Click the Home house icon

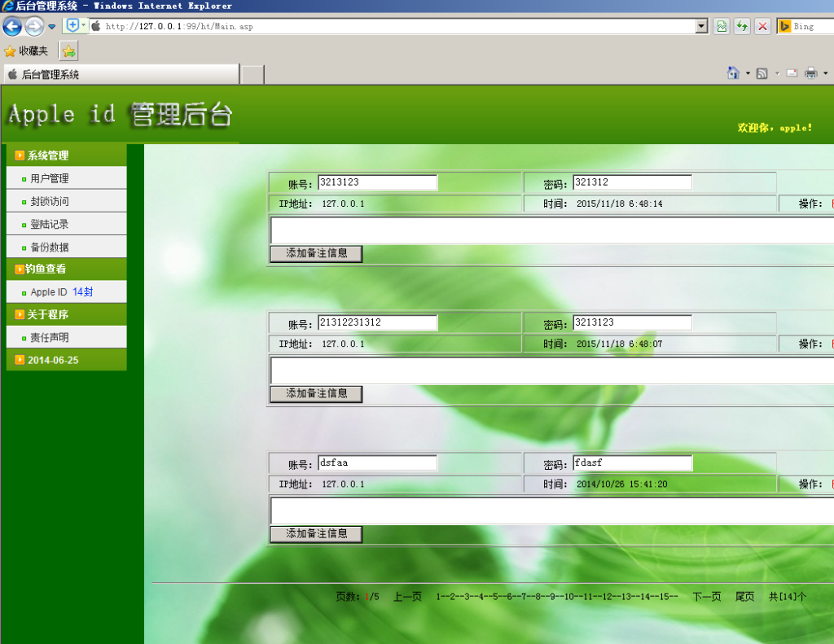tap(734, 72)
